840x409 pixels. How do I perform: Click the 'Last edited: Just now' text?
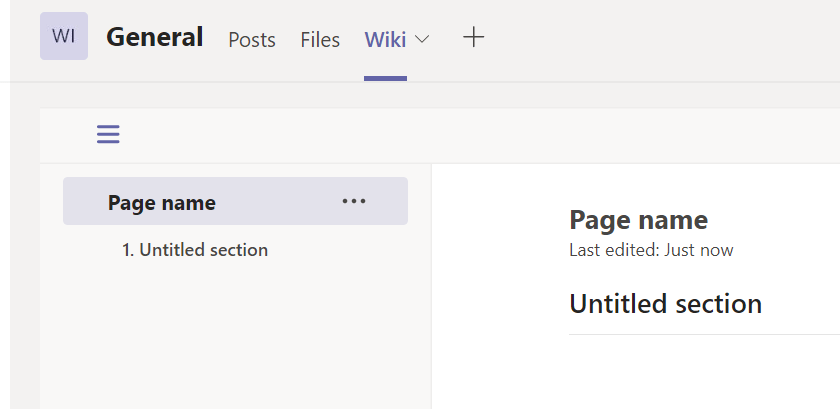coord(651,250)
